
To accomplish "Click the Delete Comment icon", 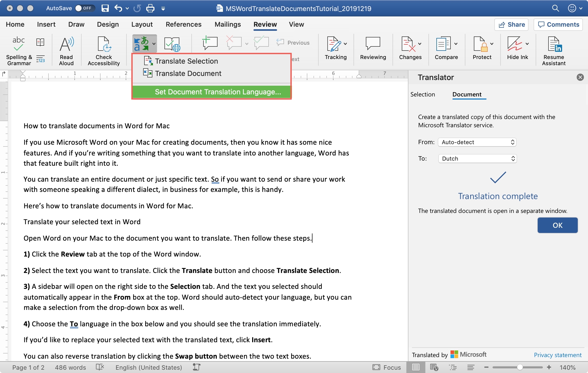I will 234,43.
